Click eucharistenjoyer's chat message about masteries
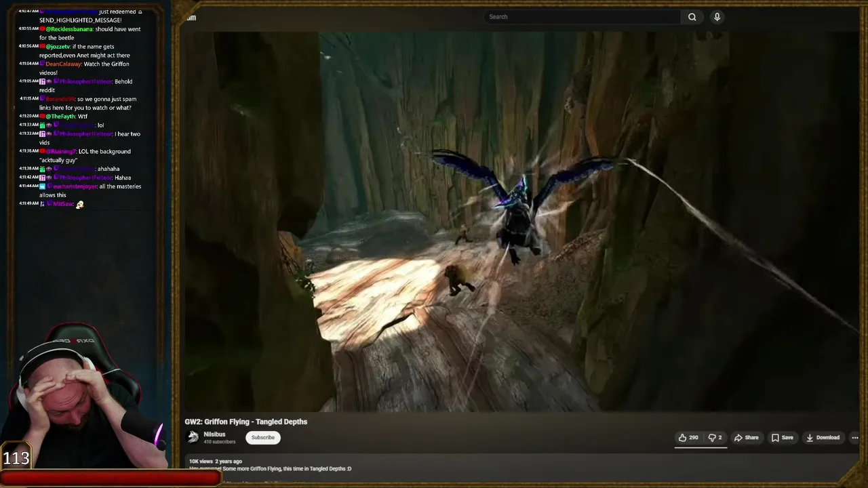The height and width of the screenshot is (488, 868). pyautogui.click(x=81, y=190)
